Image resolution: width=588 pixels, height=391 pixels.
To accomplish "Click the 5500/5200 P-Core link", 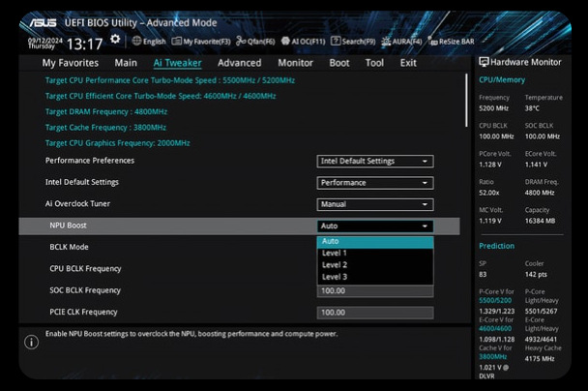I will click(x=495, y=301).
